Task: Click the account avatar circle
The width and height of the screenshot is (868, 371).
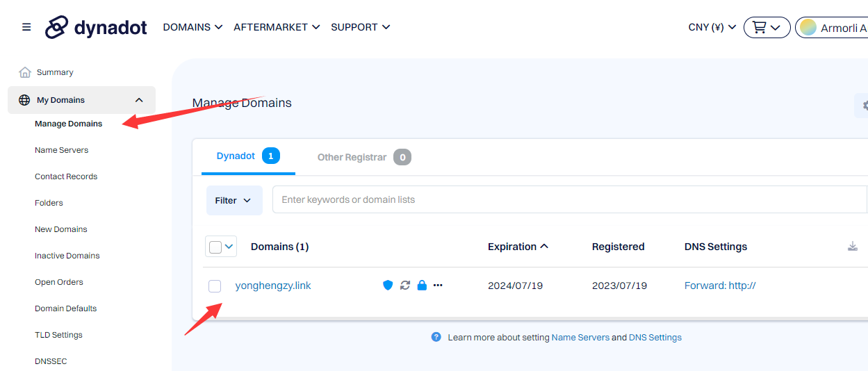Action: tap(808, 27)
